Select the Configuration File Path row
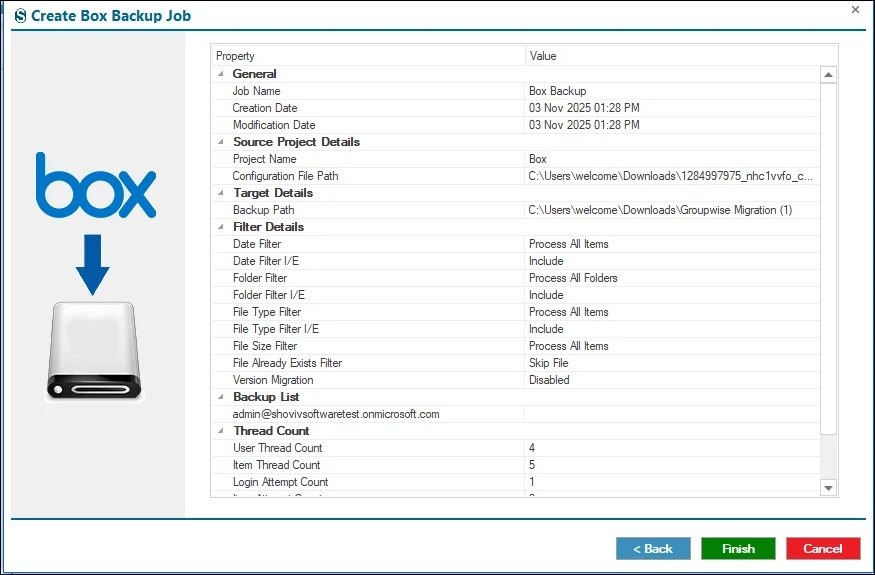Screen dimensions: 875x575 (x=516, y=176)
